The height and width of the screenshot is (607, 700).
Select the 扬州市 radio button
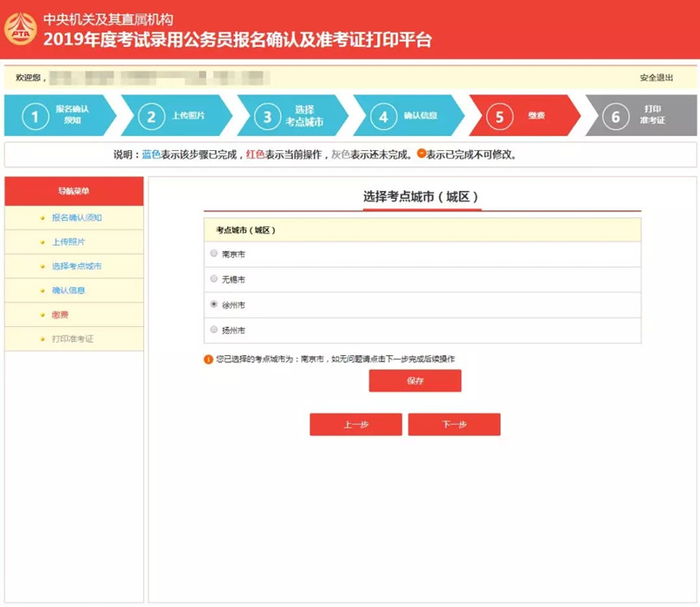(214, 330)
